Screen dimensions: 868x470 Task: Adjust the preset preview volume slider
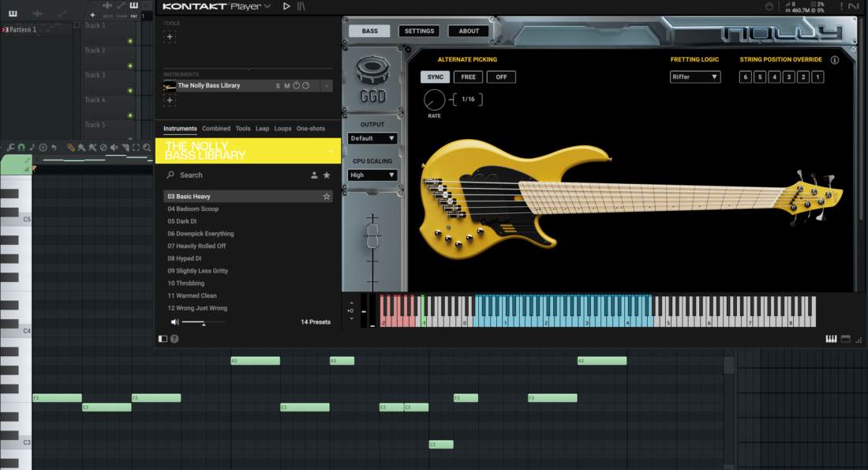204,322
